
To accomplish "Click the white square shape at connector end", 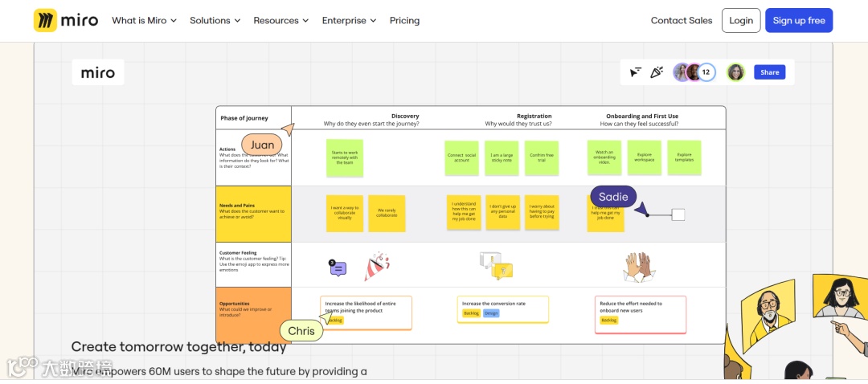I will tap(678, 214).
